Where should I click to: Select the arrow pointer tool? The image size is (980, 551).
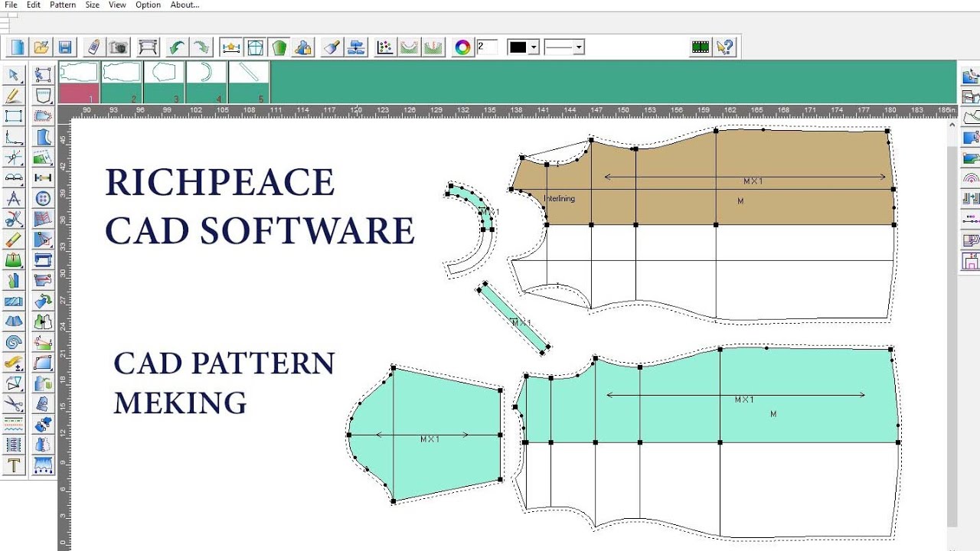tap(14, 75)
